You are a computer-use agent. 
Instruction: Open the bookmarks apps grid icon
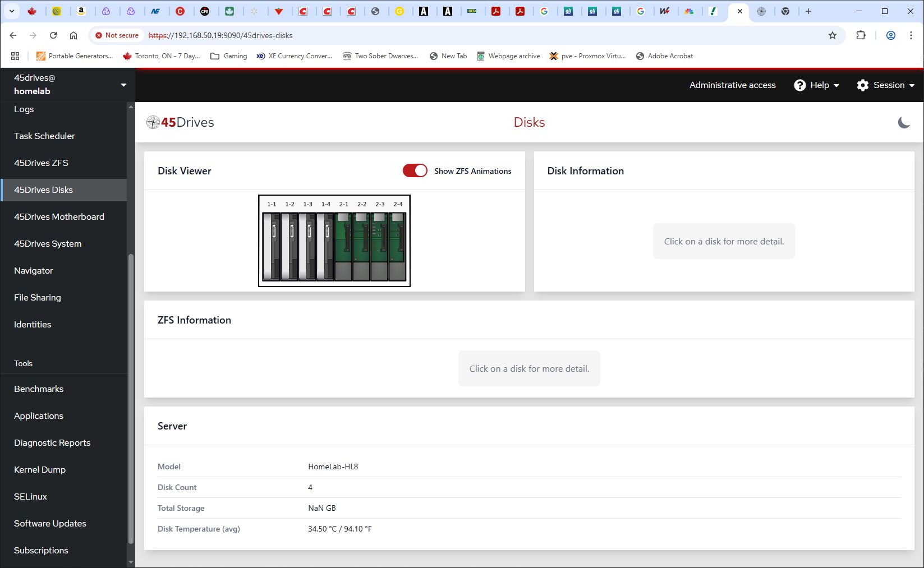15,56
